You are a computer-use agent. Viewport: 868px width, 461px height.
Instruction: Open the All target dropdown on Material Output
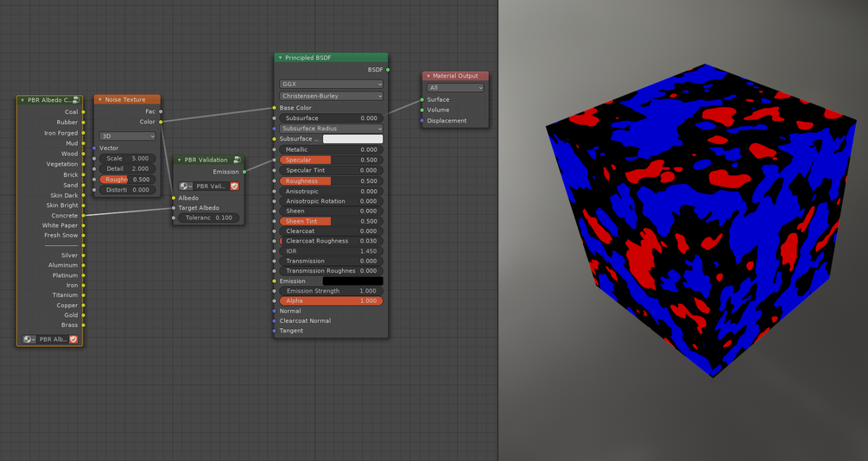click(x=455, y=87)
